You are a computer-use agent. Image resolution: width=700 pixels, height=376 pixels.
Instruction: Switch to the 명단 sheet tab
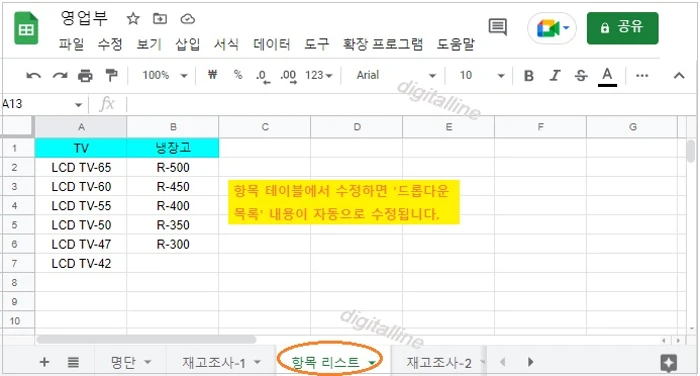pyautogui.click(x=123, y=362)
